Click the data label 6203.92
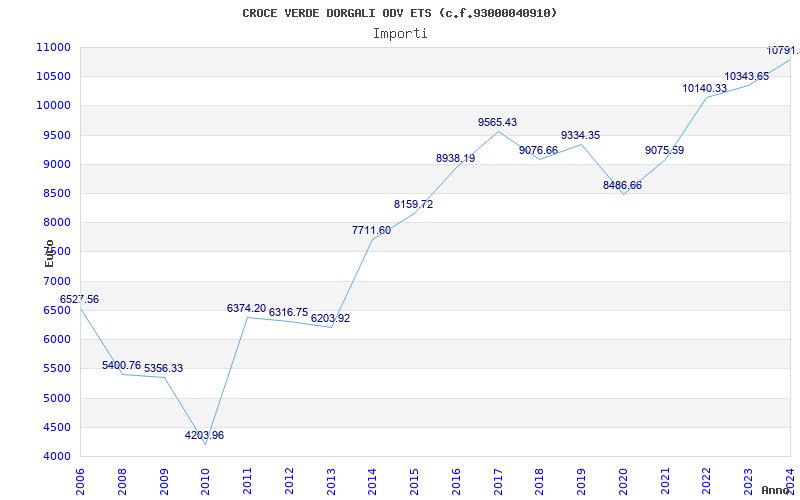 331,318
